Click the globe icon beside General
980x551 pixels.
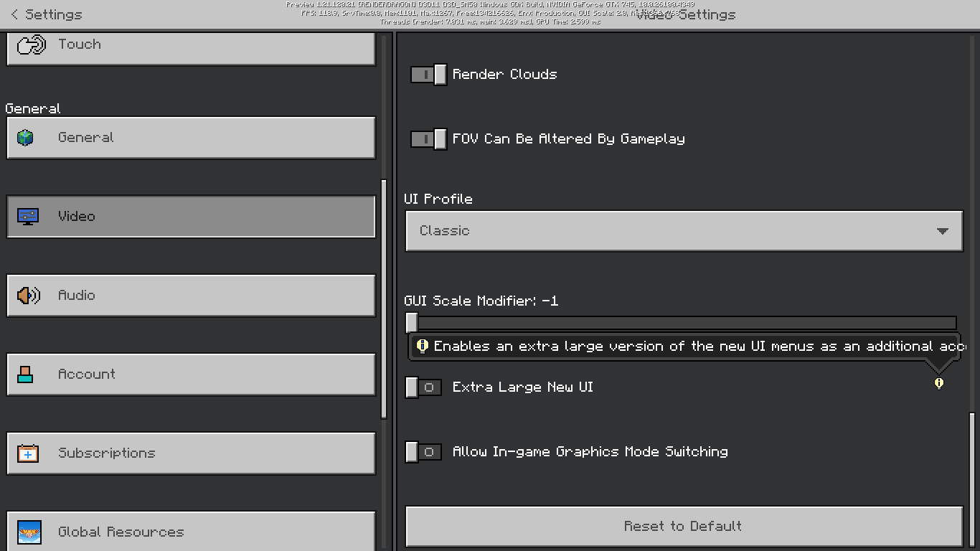pyautogui.click(x=26, y=138)
